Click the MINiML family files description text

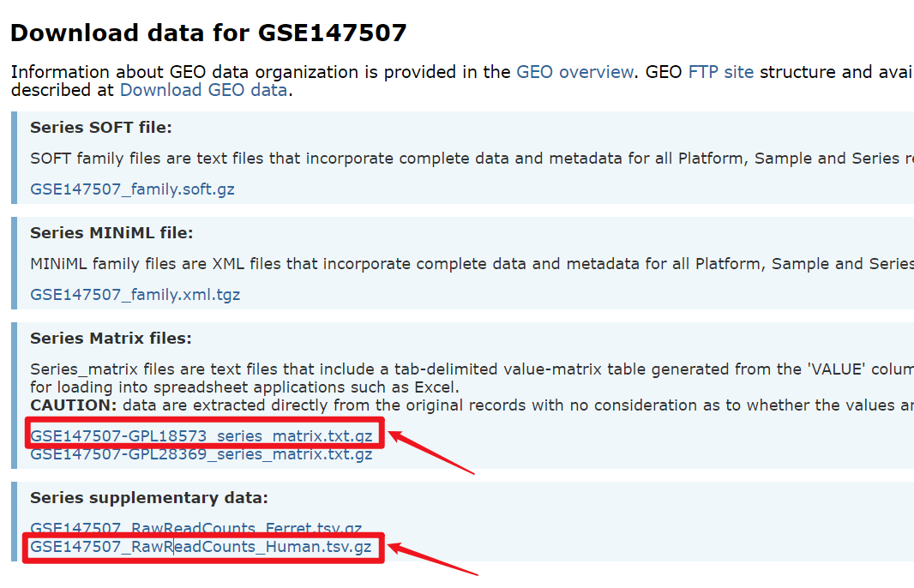(x=463, y=264)
